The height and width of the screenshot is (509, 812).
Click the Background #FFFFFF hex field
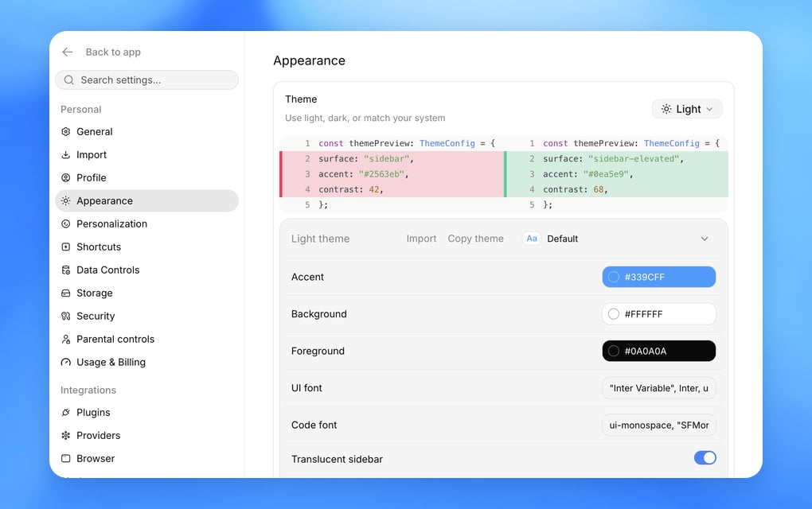pos(658,314)
